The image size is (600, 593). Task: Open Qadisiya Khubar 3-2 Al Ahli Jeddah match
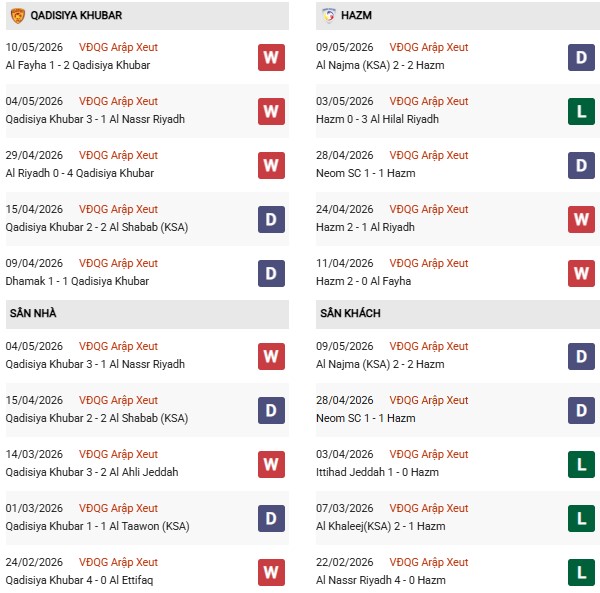[x=92, y=472]
